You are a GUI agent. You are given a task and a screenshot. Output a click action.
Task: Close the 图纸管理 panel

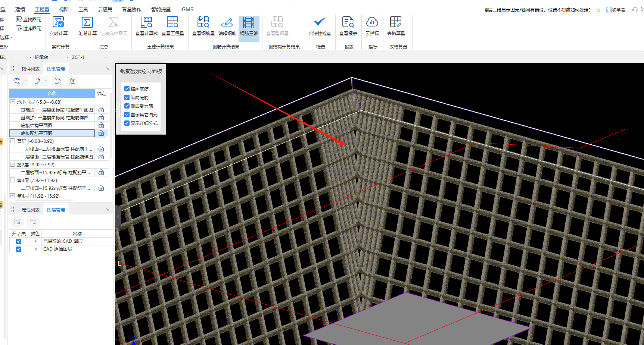click(108, 69)
